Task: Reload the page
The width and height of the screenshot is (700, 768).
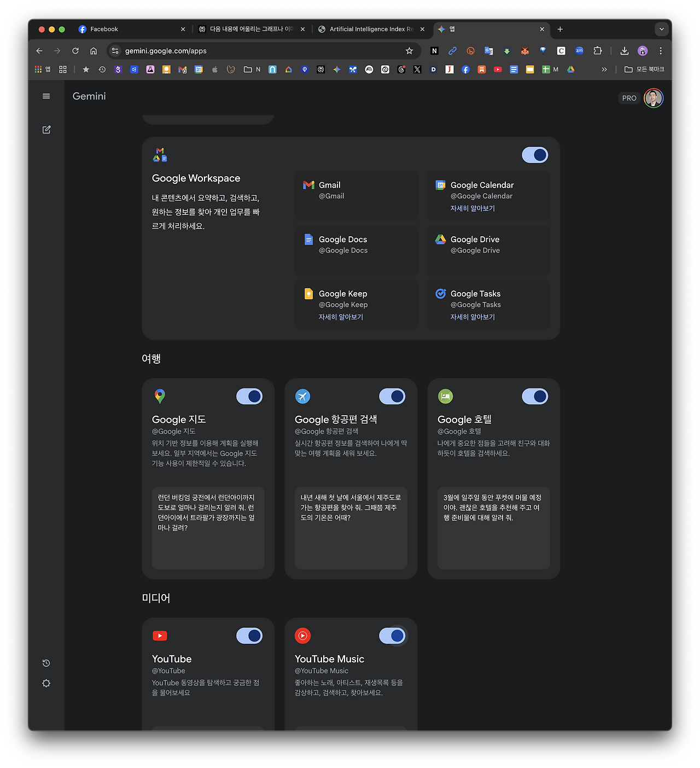Action: [75, 51]
